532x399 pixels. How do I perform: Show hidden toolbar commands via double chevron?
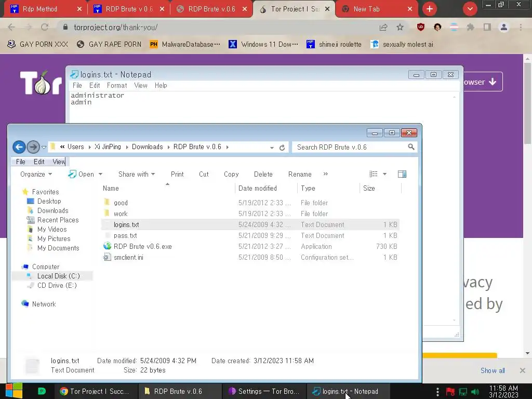click(x=326, y=174)
